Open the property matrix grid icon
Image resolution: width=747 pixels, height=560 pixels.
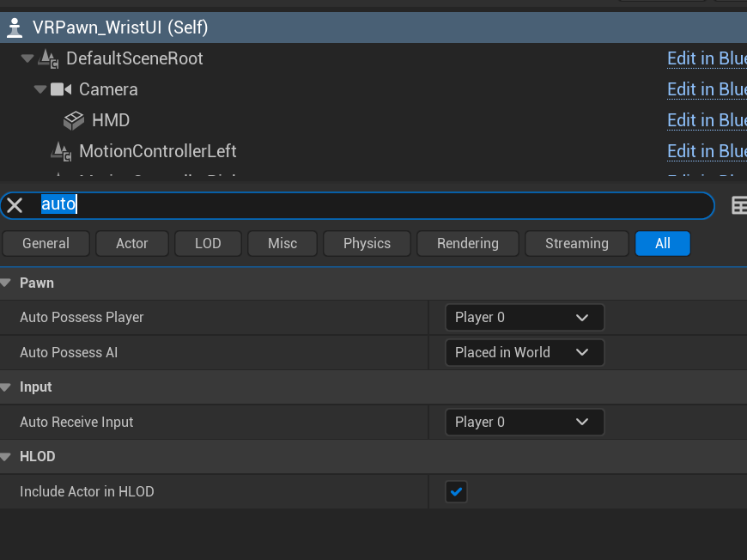tap(739, 205)
